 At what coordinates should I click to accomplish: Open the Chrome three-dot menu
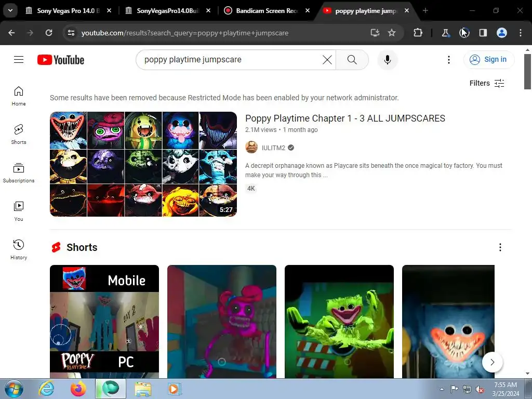click(521, 33)
